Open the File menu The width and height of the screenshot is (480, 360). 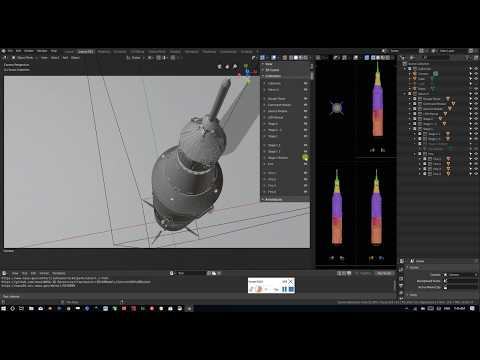click(10, 51)
